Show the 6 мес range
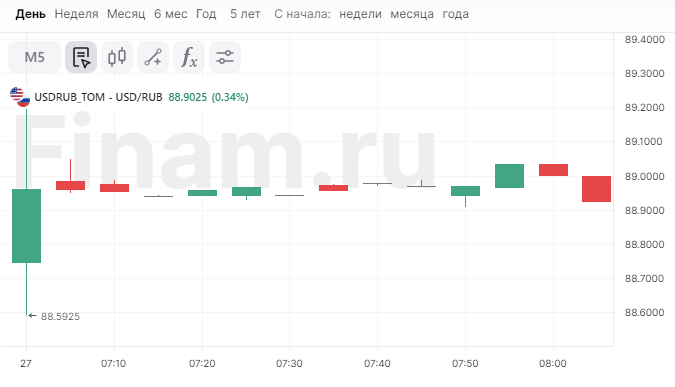This screenshot has height=387, width=675. [170, 14]
